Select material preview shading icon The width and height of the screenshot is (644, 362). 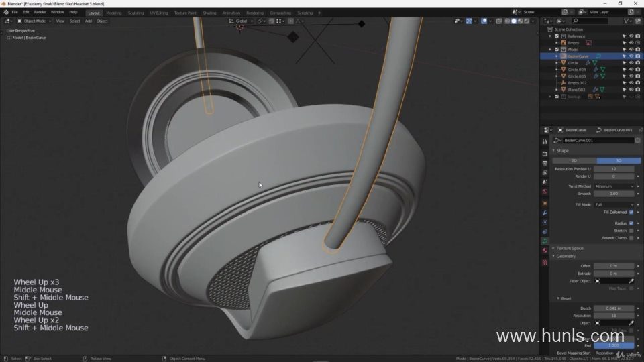pos(521,21)
